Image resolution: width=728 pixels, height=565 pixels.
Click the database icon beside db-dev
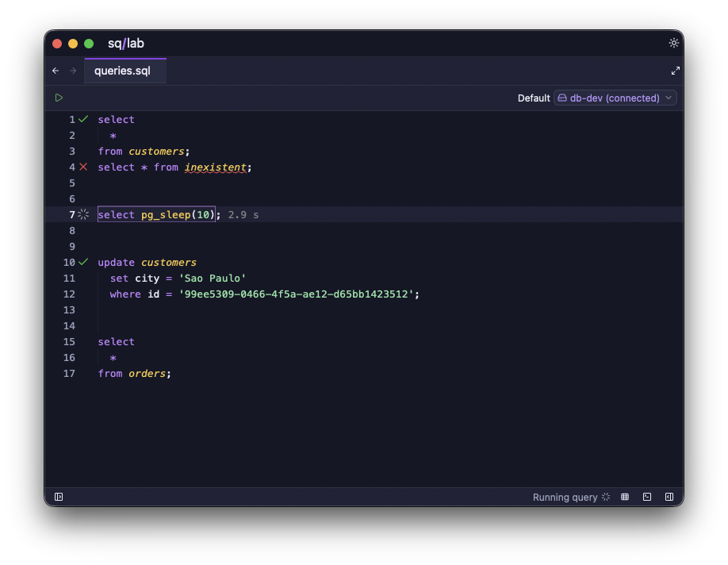(562, 98)
